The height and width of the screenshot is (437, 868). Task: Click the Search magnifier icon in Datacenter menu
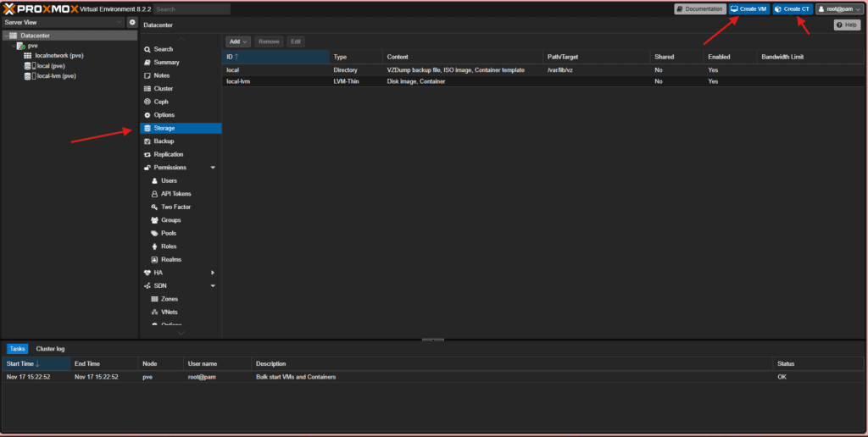click(x=147, y=49)
